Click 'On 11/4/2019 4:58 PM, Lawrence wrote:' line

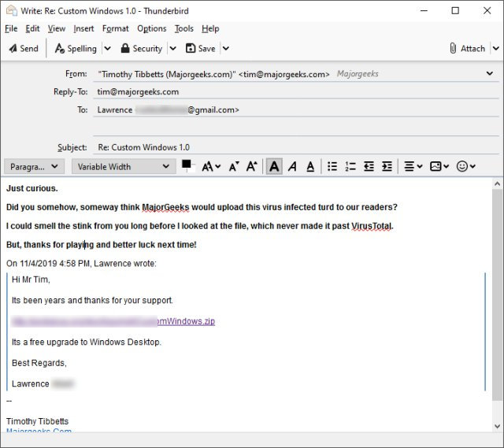coord(81,264)
